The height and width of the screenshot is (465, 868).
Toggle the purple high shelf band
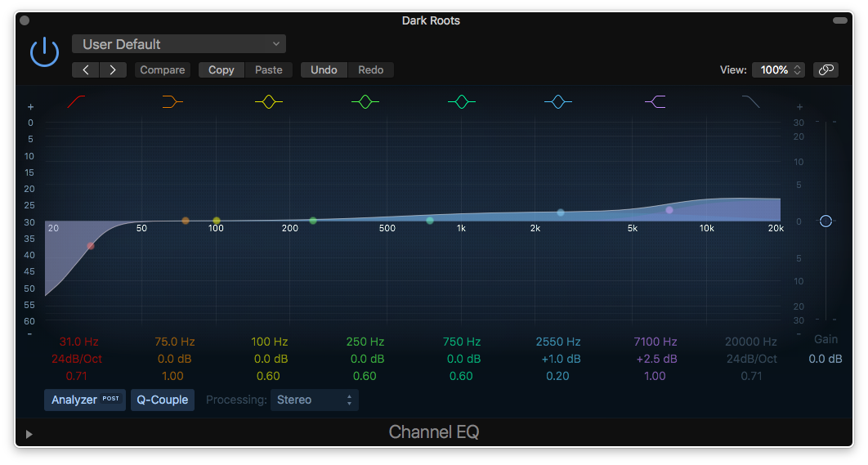tap(655, 102)
